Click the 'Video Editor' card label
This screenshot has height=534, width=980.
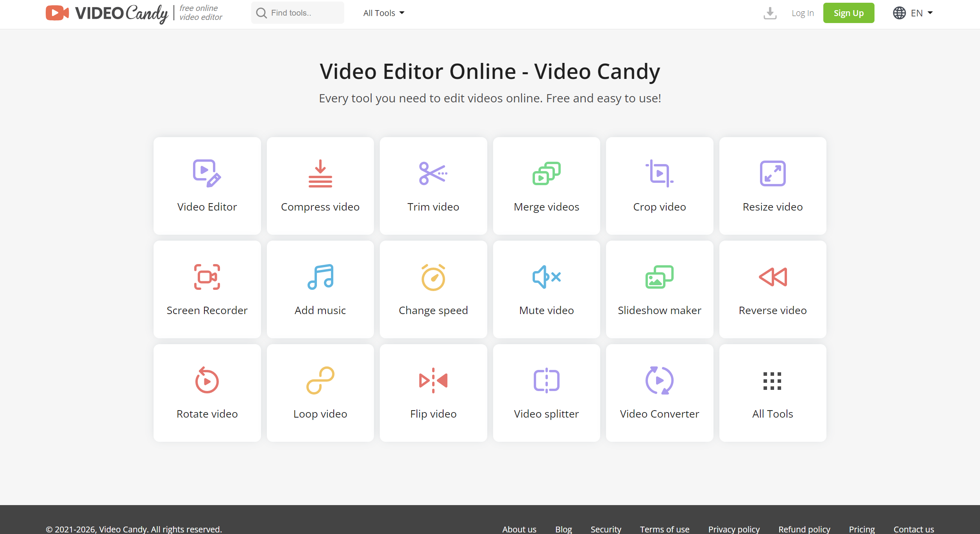(x=207, y=207)
